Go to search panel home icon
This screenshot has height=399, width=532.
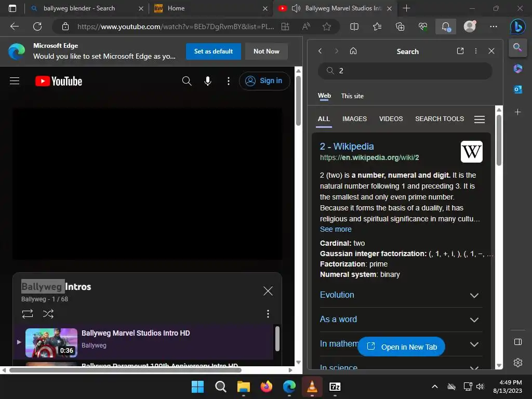pyautogui.click(x=353, y=51)
